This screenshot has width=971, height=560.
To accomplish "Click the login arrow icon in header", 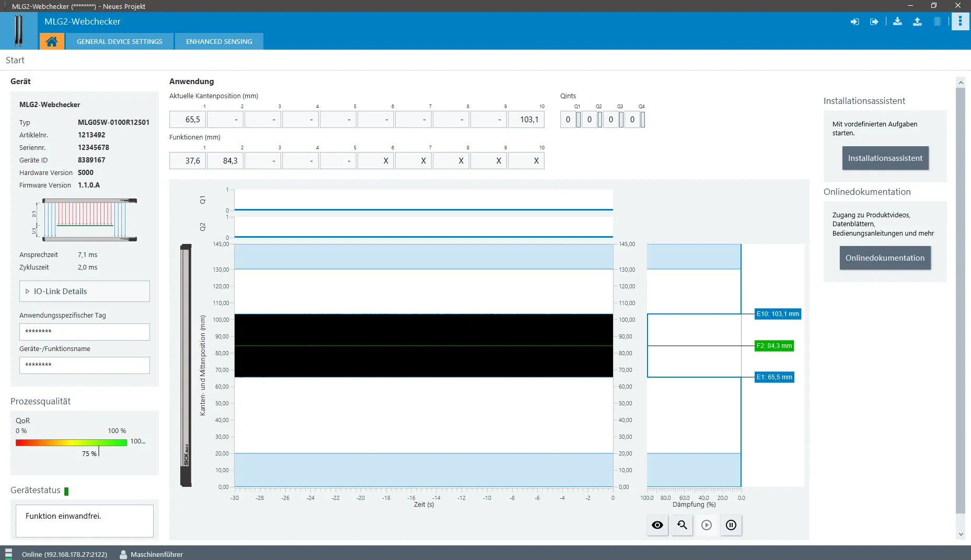I will point(855,22).
